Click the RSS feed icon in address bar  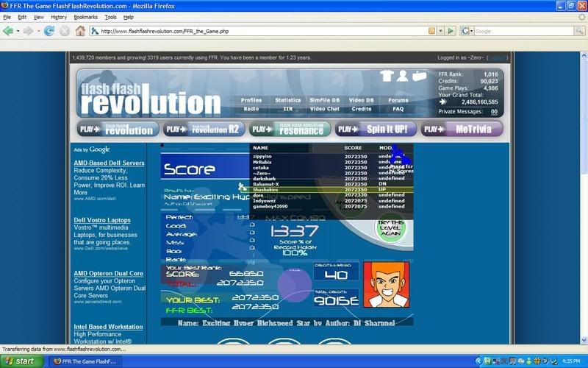pos(431,31)
